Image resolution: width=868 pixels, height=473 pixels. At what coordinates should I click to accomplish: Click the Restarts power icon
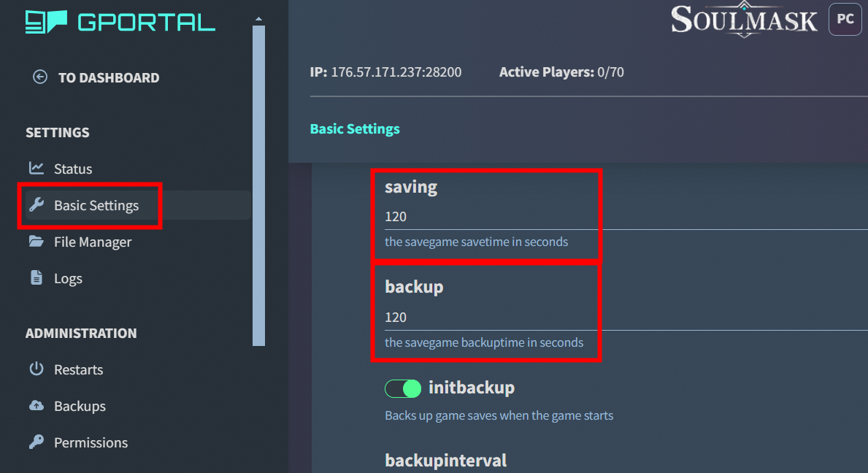[x=37, y=369]
